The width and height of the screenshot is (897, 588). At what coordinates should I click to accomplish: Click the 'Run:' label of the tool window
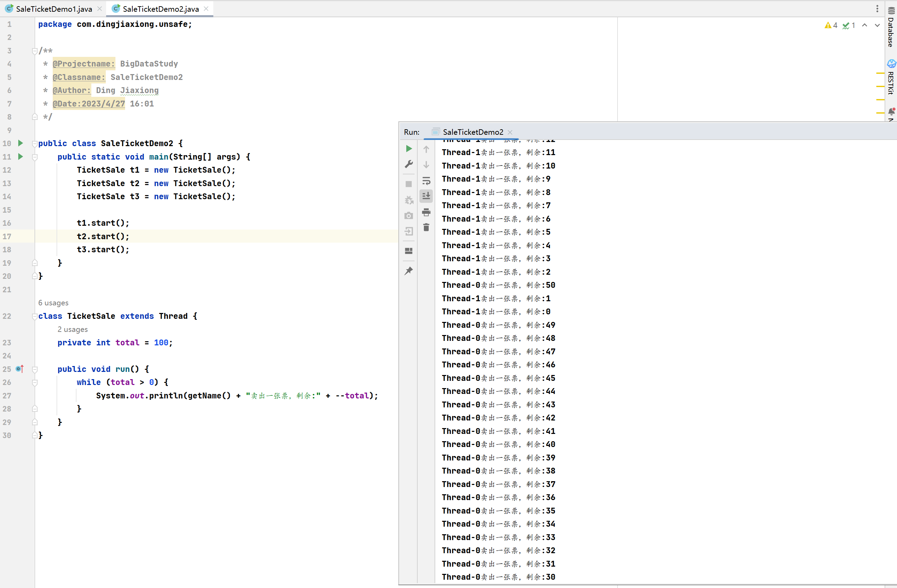[411, 132]
